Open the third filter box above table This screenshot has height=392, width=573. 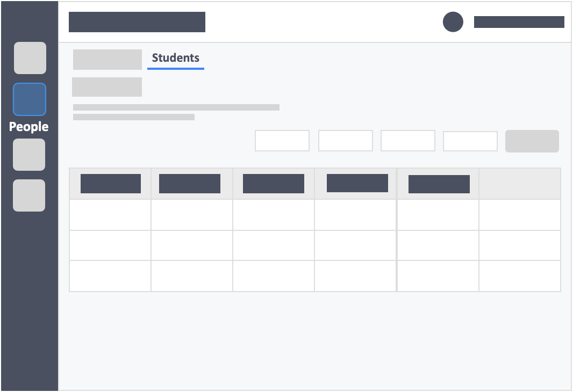(x=408, y=141)
